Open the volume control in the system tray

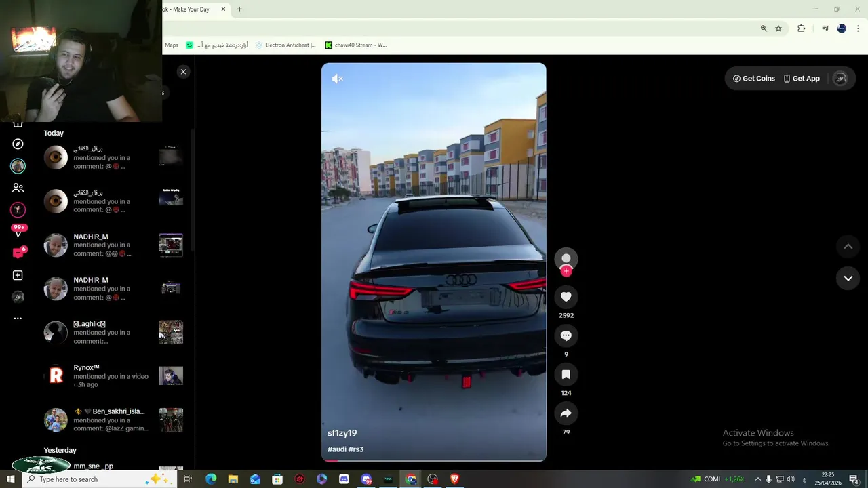pos(791,479)
